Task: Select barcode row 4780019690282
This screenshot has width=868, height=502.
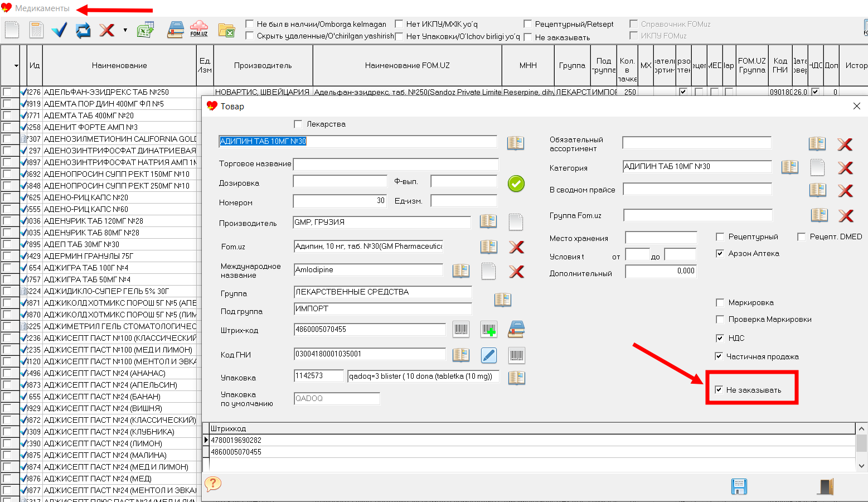Action: pyautogui.click(x=532, y=440)
